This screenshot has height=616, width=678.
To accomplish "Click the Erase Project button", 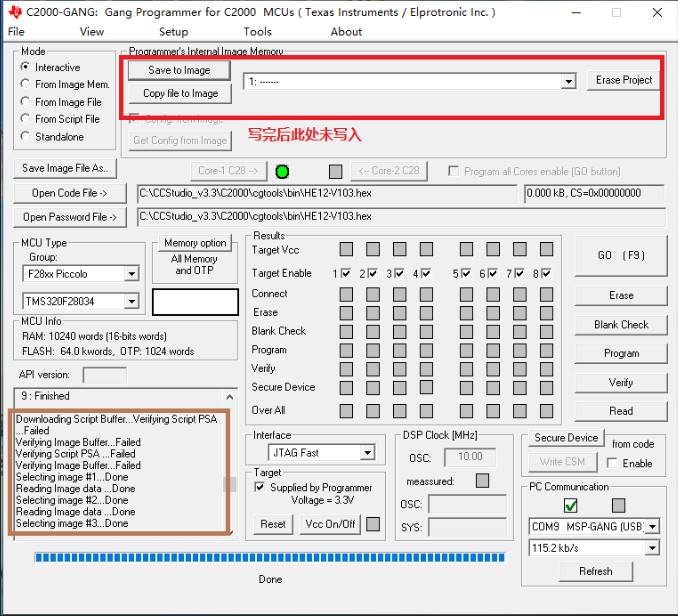I will [x=623, y=80].
